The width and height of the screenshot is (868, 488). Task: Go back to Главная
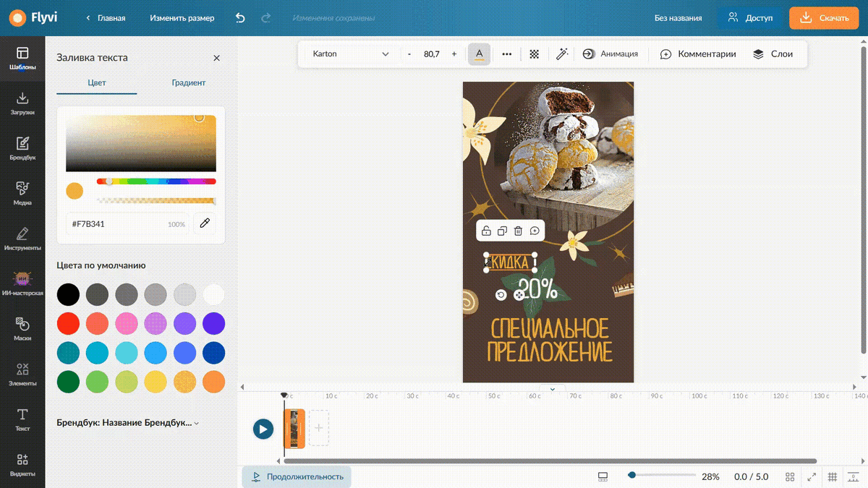coord(106,18)
